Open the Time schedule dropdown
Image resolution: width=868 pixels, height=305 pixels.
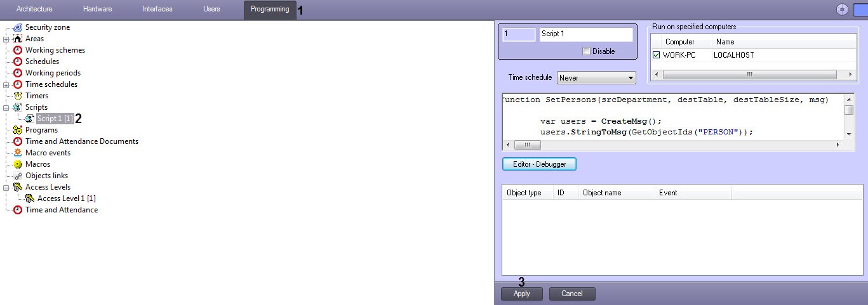[x=596, y=78]
